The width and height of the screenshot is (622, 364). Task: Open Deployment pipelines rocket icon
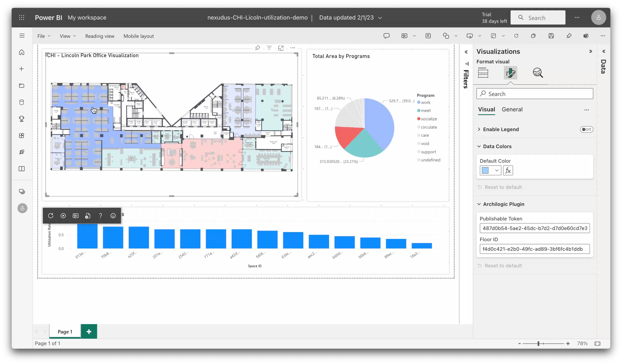tap(22, 152)
